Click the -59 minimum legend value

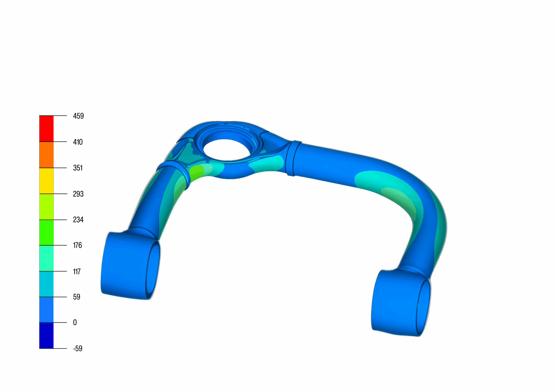(78, 348)
